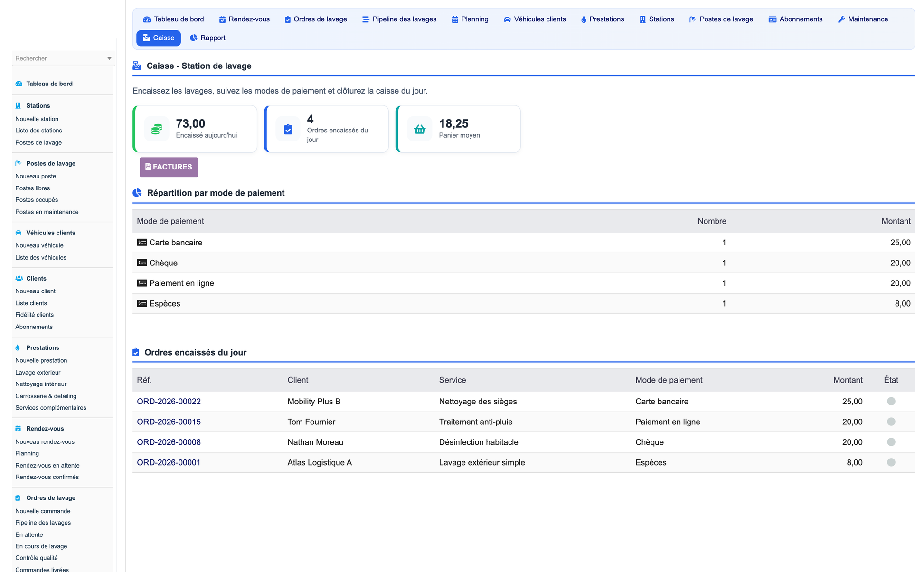The image size is (924, 572).
Task: Switch to Pipeline des lavages tab
Action: [399, 19]
